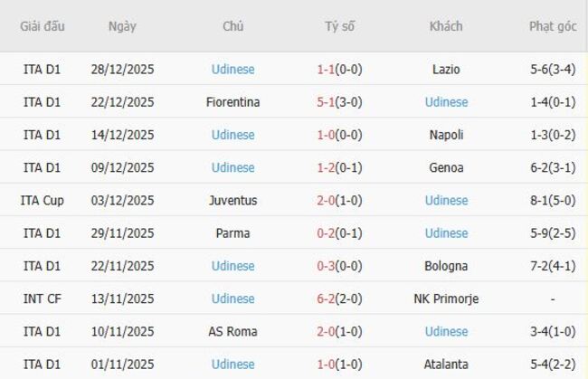Open Udinese link in the Parma match row
Image resolution: width=588 pixels, height=379 pixels.
[446, 233]
